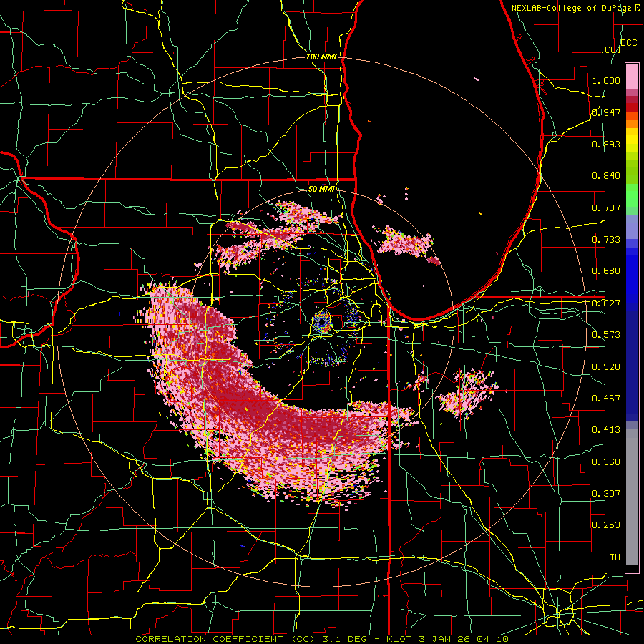Click the Correlation Coefficient caption at bottom
The image size is (644, 644).
point(321,639)
